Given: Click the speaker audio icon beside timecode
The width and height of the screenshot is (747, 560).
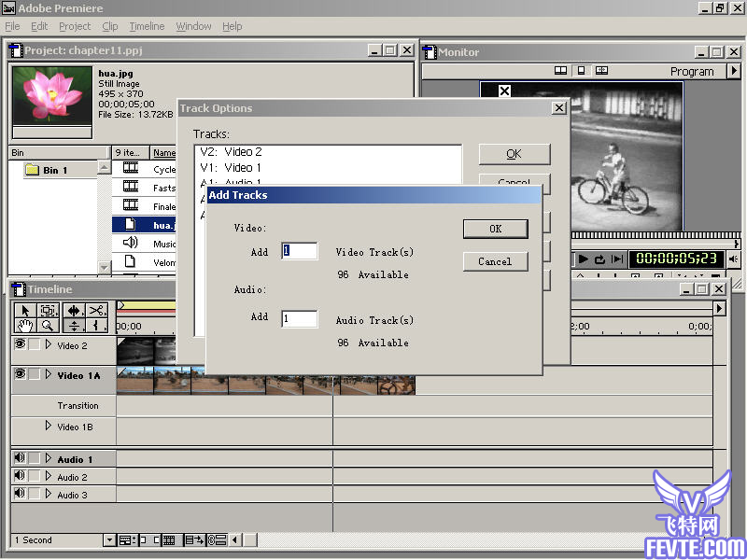Looking at the screenshot, I should 734,259.
